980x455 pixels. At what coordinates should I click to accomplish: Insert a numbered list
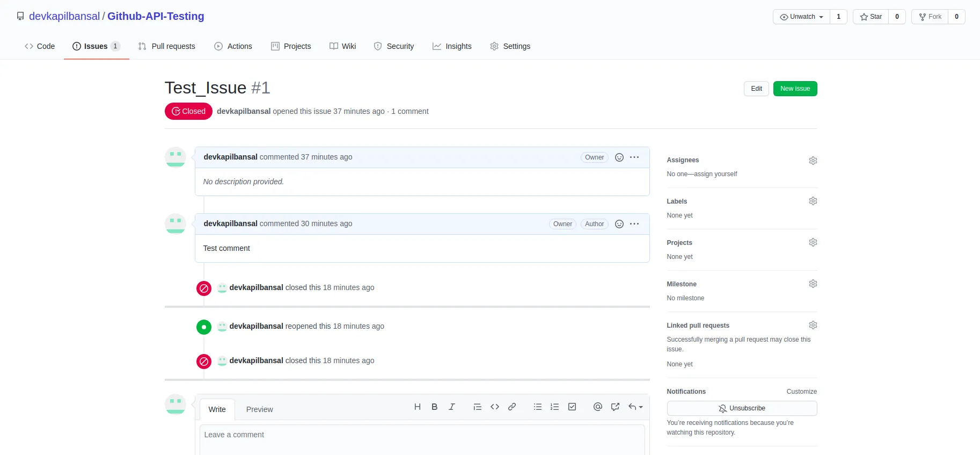coord(554,407)
